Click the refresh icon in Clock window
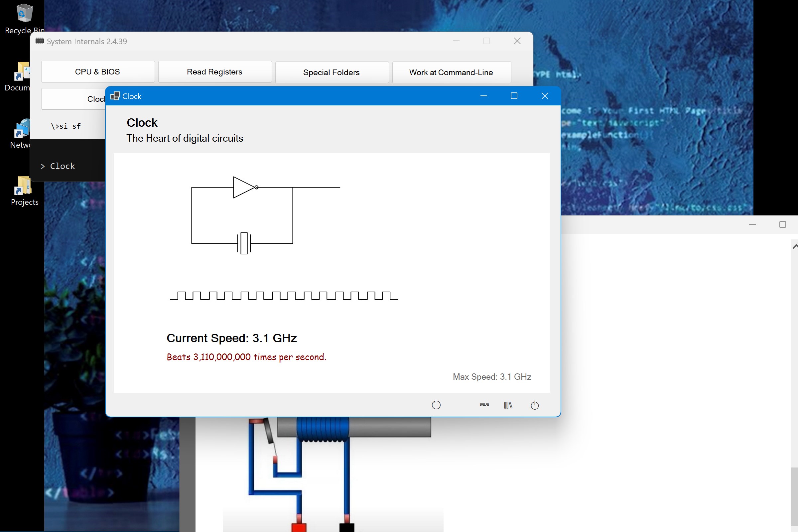The height and width of the screenshot is (532, 798). point(436,405)
